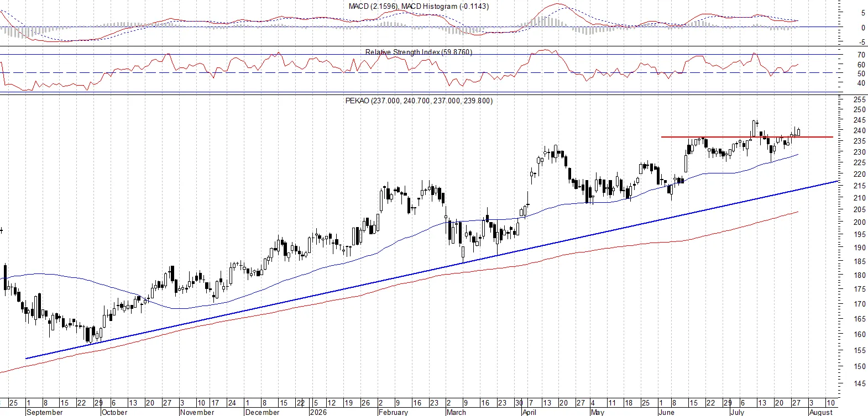Image resolution: width=868 pixels, height=416 pixels.
Task: Click the March month label
Action: click(x=456, y=412)
